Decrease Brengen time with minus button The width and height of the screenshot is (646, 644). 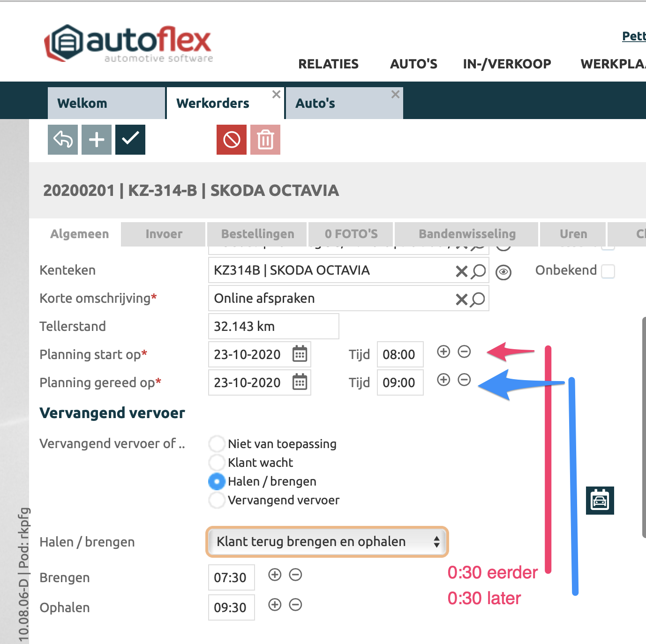coord(295,575)
